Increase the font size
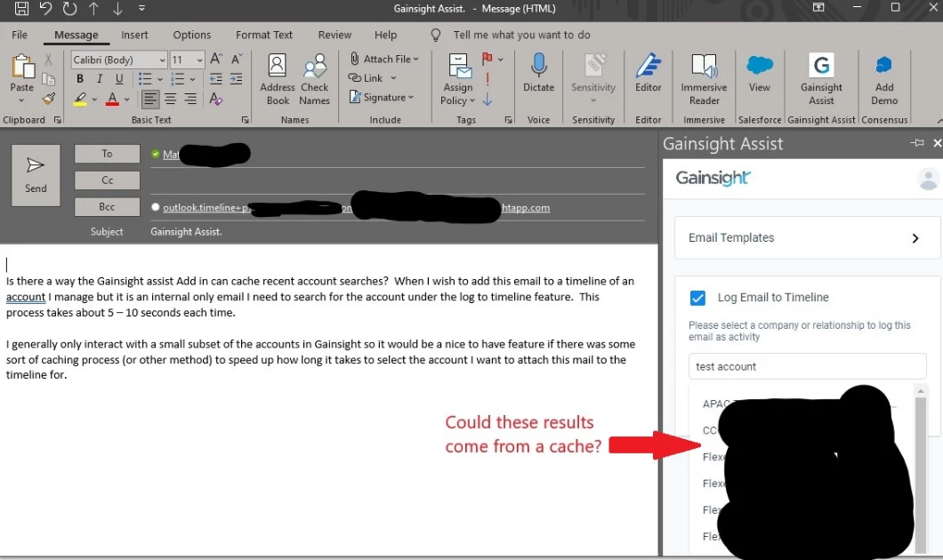This screenshot has width=943, height=560. click(x=216, y=59)
